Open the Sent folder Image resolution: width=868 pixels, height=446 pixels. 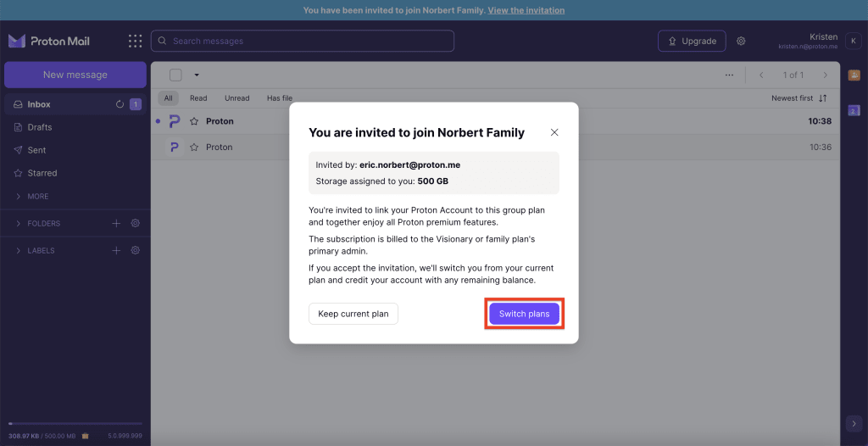click(75, 150)
